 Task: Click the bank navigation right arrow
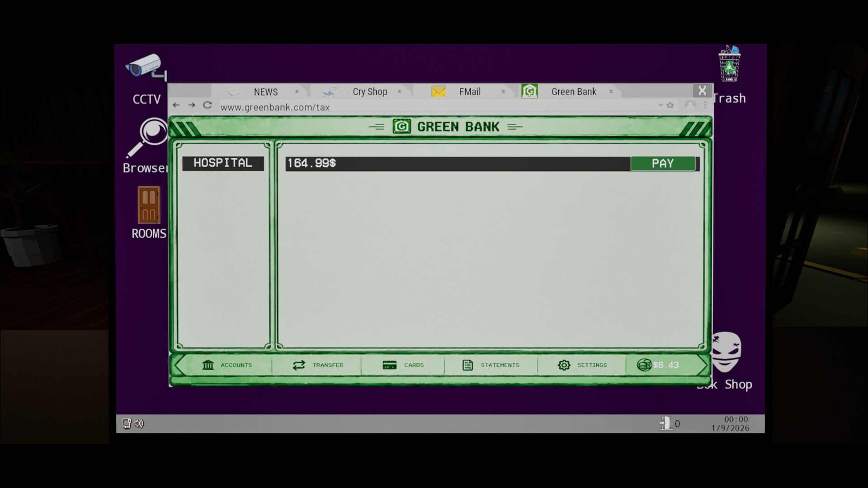[702, 365]
